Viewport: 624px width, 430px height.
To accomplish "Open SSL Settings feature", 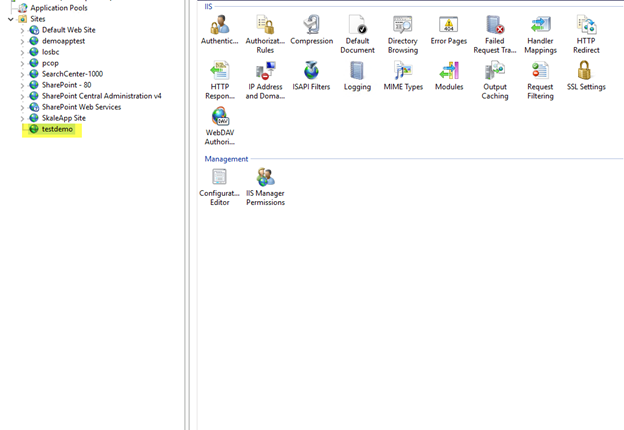I will (x=585, y=72).
